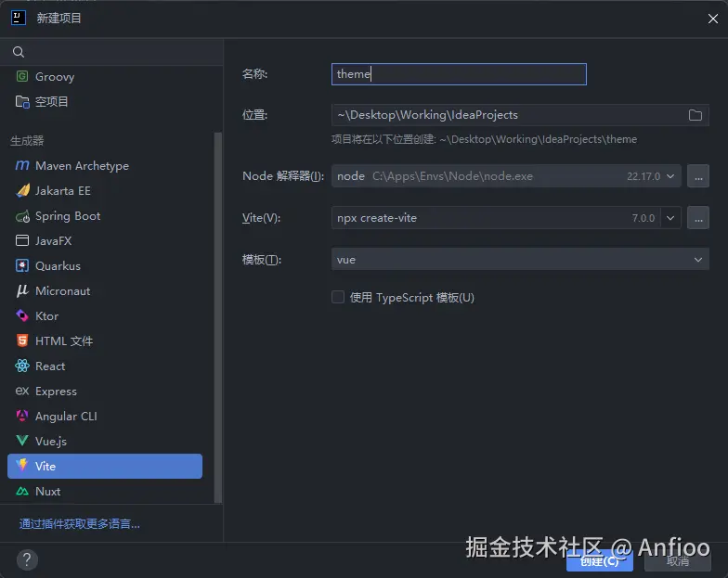Click the Ktor icon

pos(22,315)
